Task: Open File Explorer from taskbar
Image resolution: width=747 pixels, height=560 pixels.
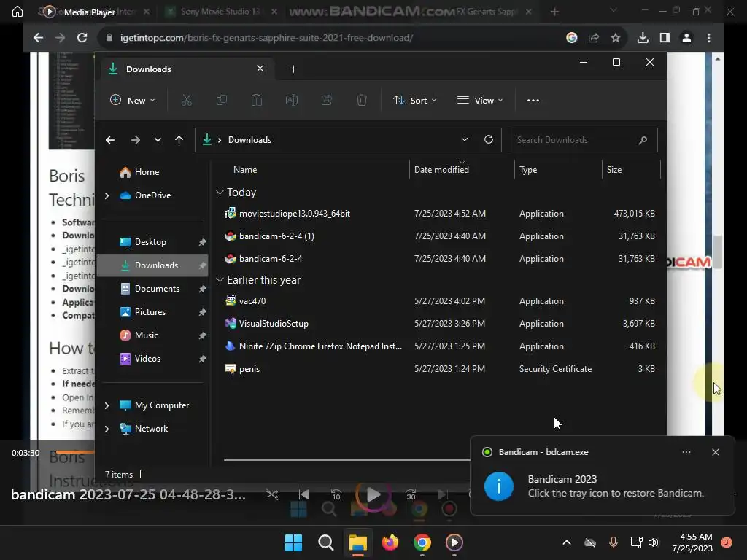Action: coord(357,542)
